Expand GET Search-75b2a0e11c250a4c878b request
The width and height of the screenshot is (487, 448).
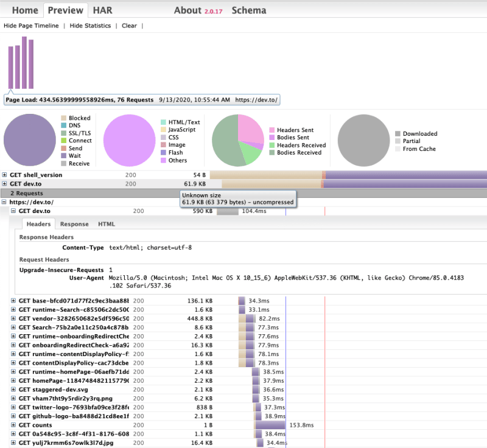(x=13, y=327)
